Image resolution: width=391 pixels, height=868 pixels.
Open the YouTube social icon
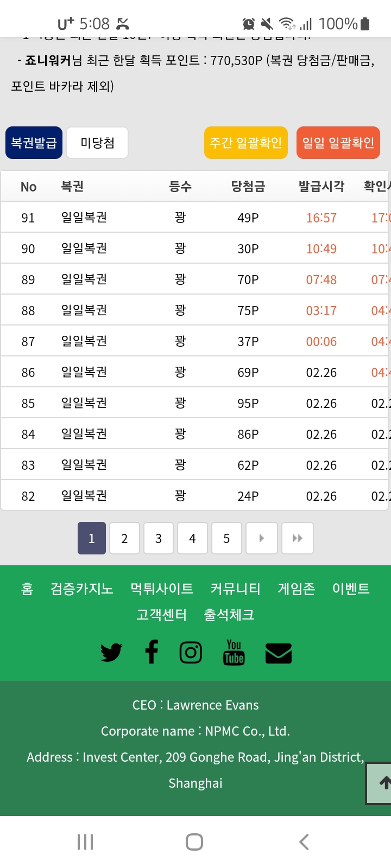(x=234, y=652)
